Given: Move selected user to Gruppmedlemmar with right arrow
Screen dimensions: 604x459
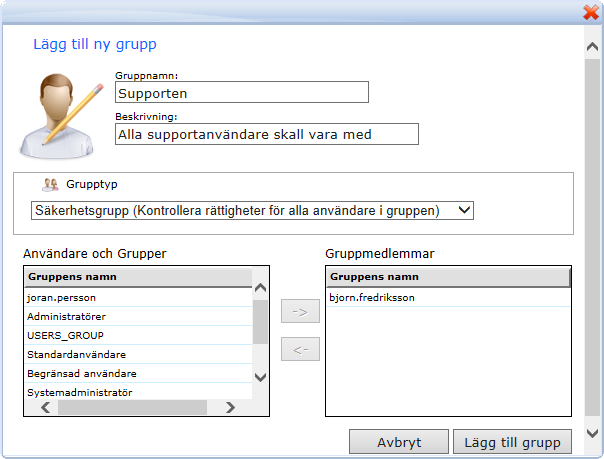Looking at the screenshot, I should [300, 311].
